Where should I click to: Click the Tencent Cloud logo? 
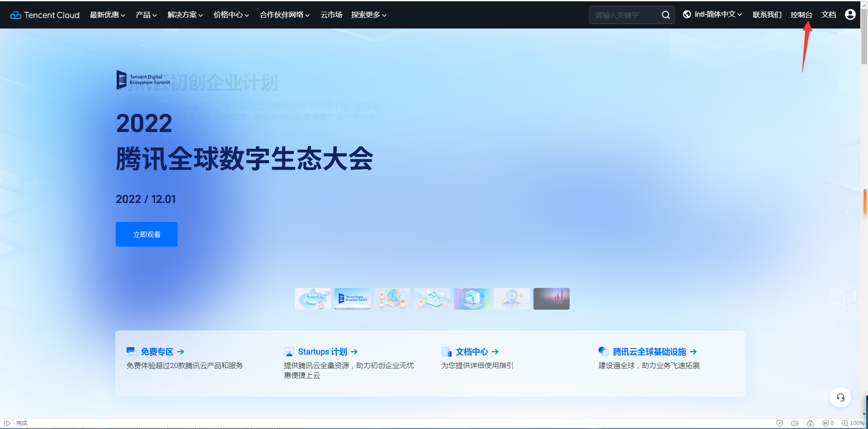pyautogui.click(x=45, y=15)
